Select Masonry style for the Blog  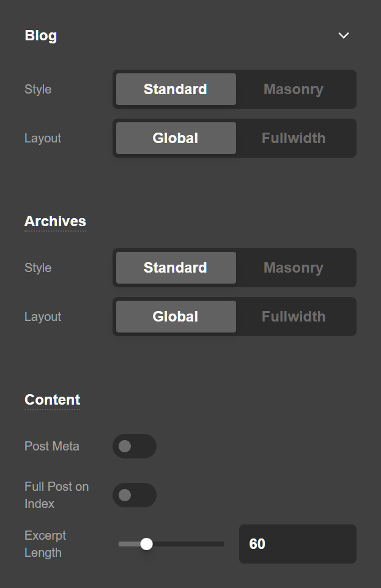click(x=293, y=89)
